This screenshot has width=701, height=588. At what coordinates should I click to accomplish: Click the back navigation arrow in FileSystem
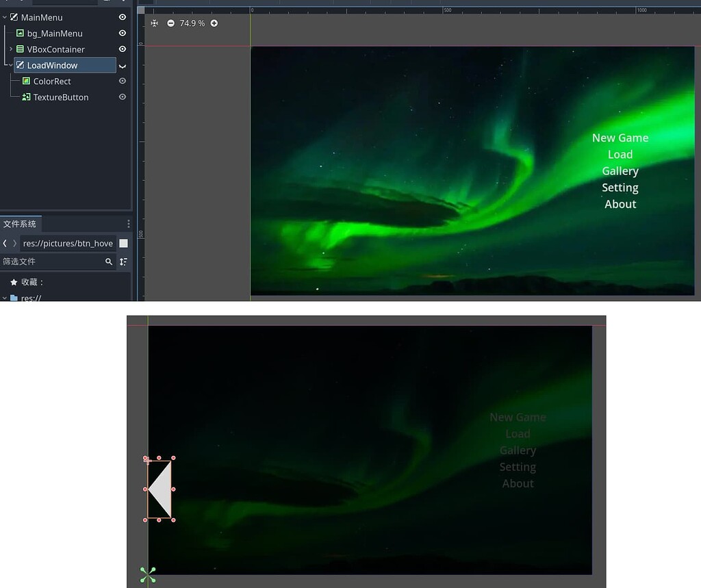[5, 243]
